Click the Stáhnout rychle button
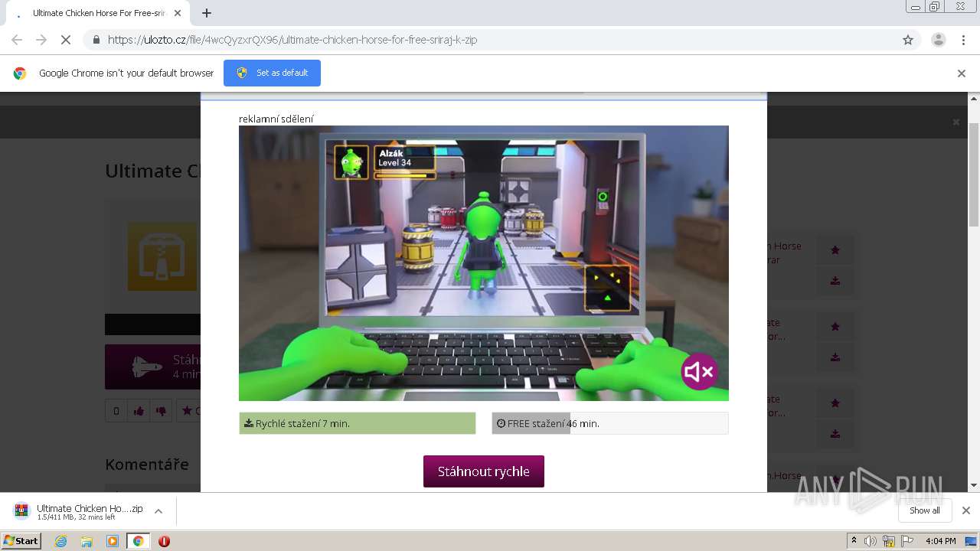Screen dimensions: 980x551 [484, 471]
